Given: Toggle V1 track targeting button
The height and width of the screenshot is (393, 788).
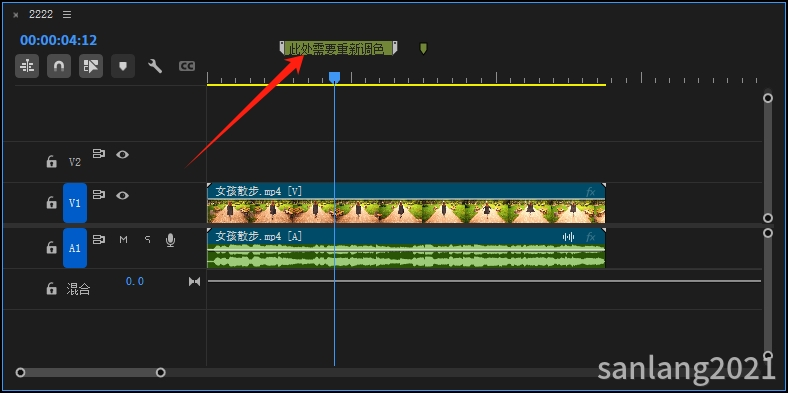Looking at the screenshot, I should [74, 203].
